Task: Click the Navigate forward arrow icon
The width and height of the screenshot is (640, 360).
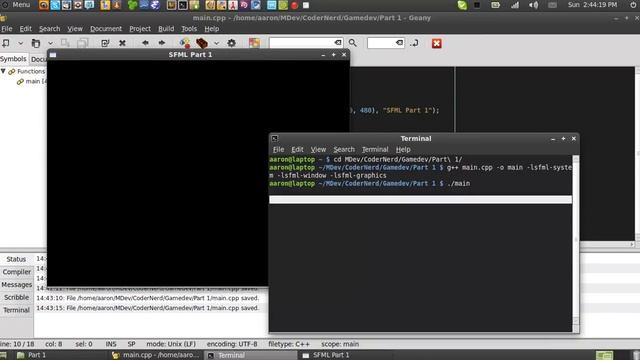Action: 162,43
